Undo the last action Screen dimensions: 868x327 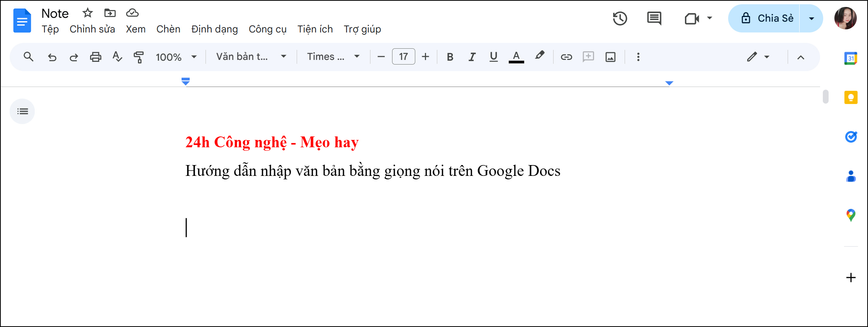pos(52,57)
